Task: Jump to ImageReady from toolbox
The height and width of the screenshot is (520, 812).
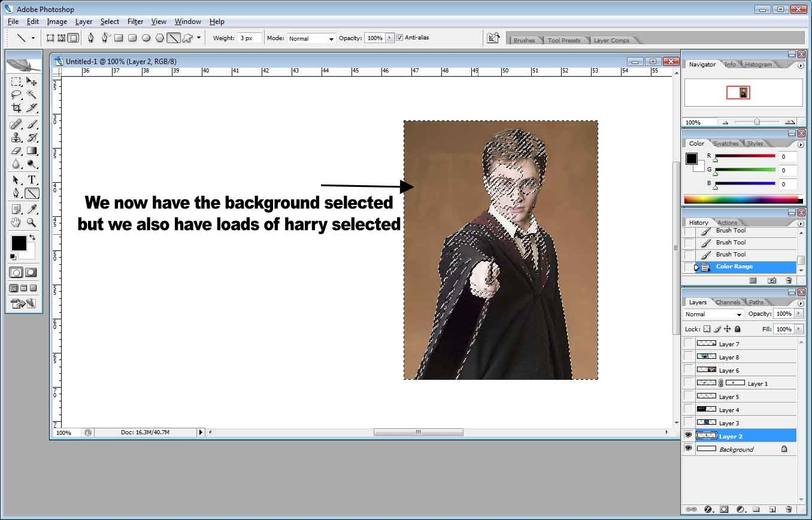Action: point(24,304)
